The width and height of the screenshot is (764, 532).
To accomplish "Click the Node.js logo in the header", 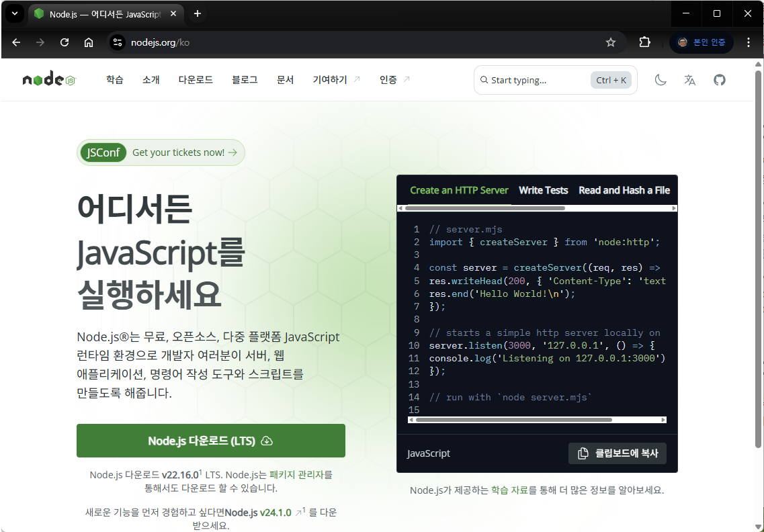I will pos(49,79).
